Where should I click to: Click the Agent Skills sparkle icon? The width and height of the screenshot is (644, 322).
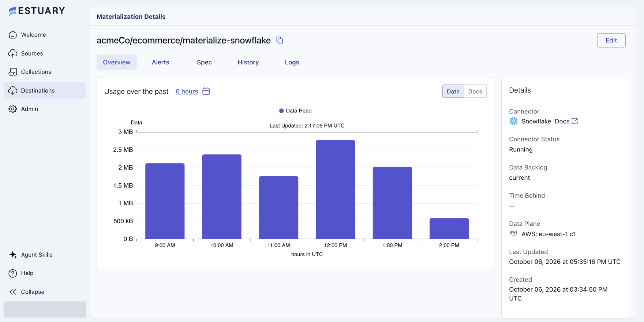[13, 255]
